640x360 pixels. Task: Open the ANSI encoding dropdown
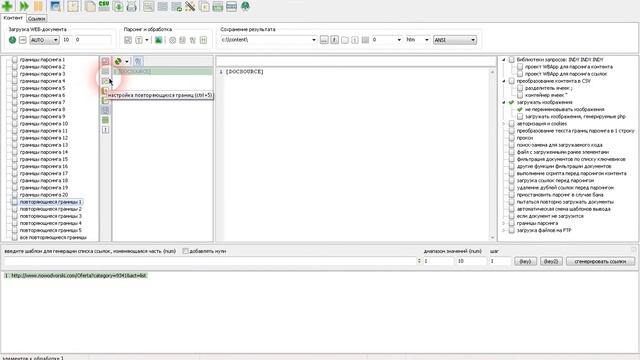coord(455,40)
